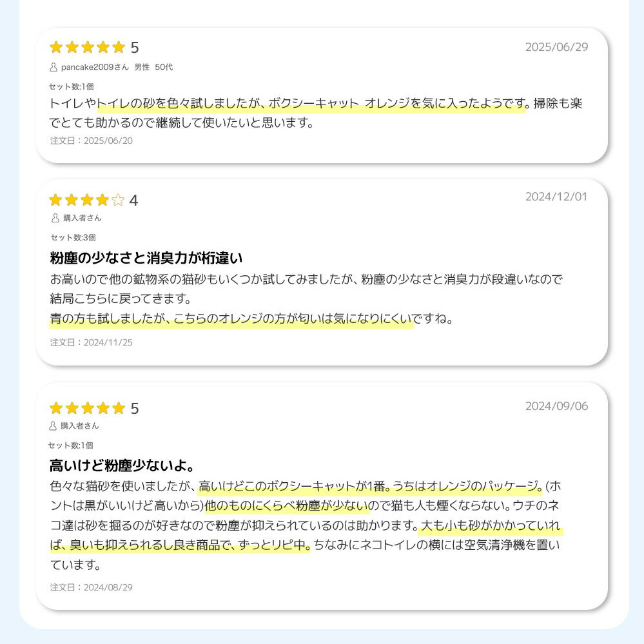Click the first star of the 2025/06/29 review

[x=56, y=47]
